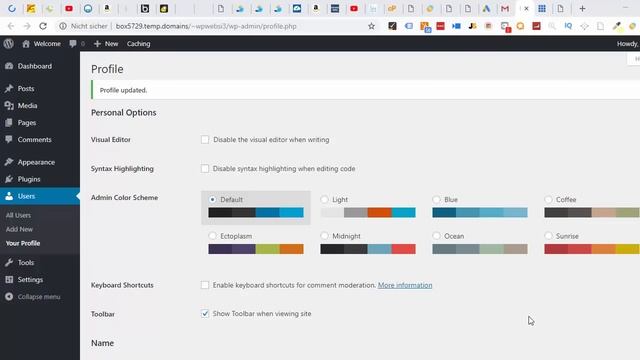The image size is (640, 360).
Task: Bookmark page with the star icon
Action: (x=371, y=26)
